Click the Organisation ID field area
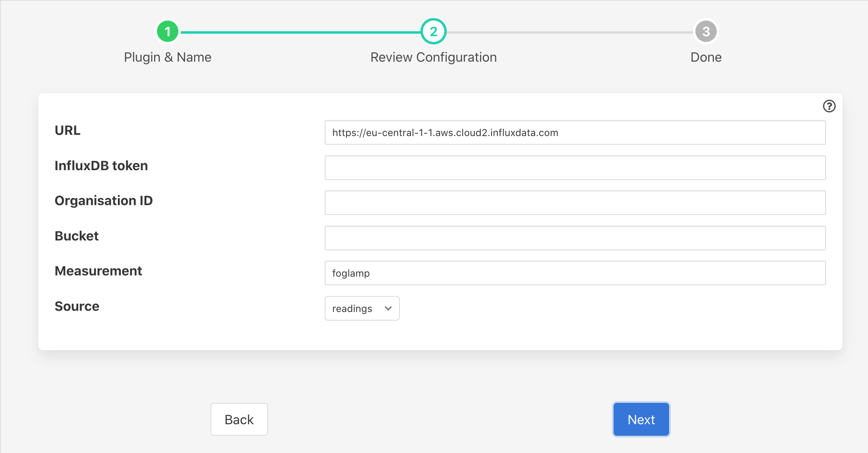The width and height of the screenshot is (868, 453). 575,203
